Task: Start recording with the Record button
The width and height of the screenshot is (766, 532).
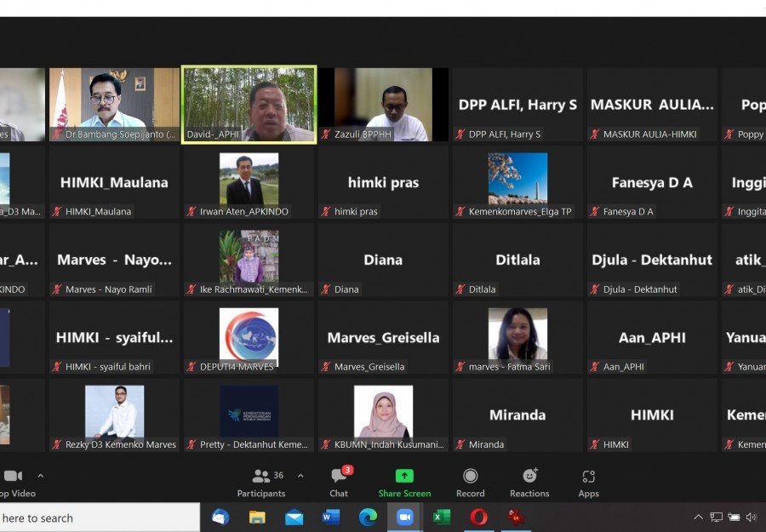Action: click(x=470, y=482)
